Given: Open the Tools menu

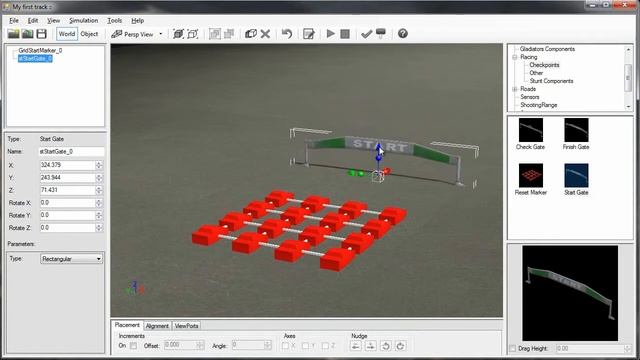Looking at the screenshot, I should 115,20.
